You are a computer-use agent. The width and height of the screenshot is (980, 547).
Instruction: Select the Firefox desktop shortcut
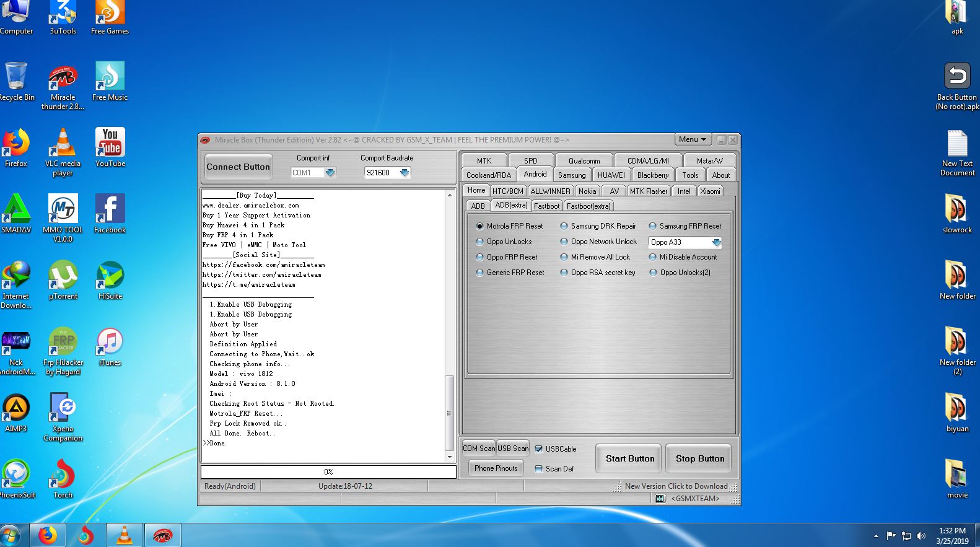pyautogui.click(x=16, y=147)
